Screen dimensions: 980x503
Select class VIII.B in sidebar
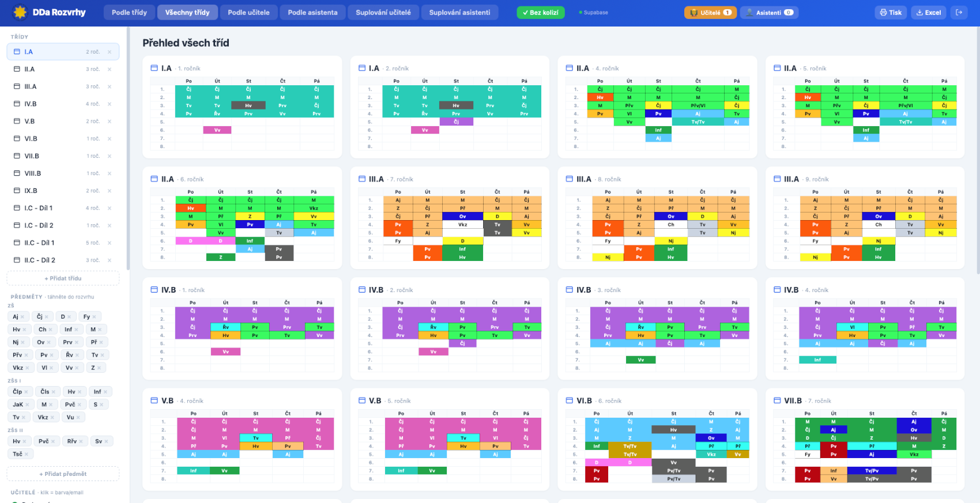click(x=63, y=173)
